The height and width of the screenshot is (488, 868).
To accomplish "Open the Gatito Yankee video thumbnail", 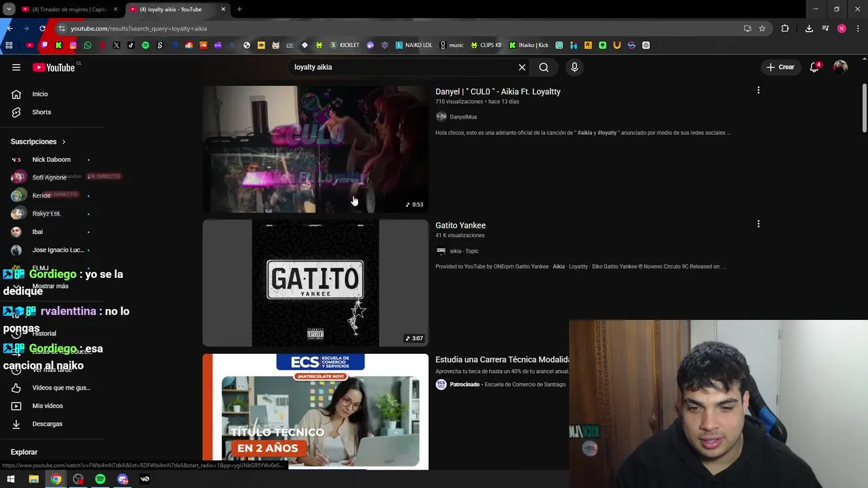I will [315, 283].
